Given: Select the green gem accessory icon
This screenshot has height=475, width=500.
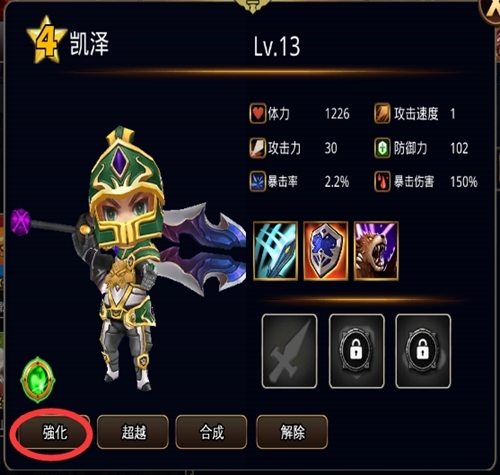Looking at the screenshot, I should (38, 380).
